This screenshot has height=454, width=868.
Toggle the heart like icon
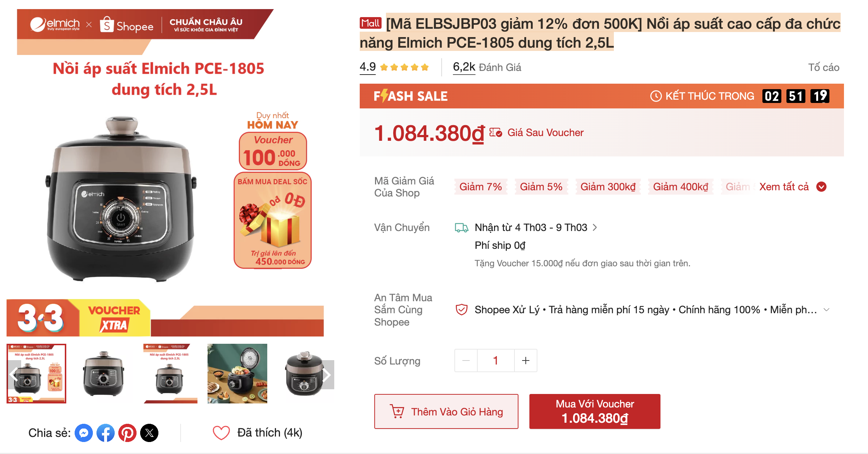(221, 433)
